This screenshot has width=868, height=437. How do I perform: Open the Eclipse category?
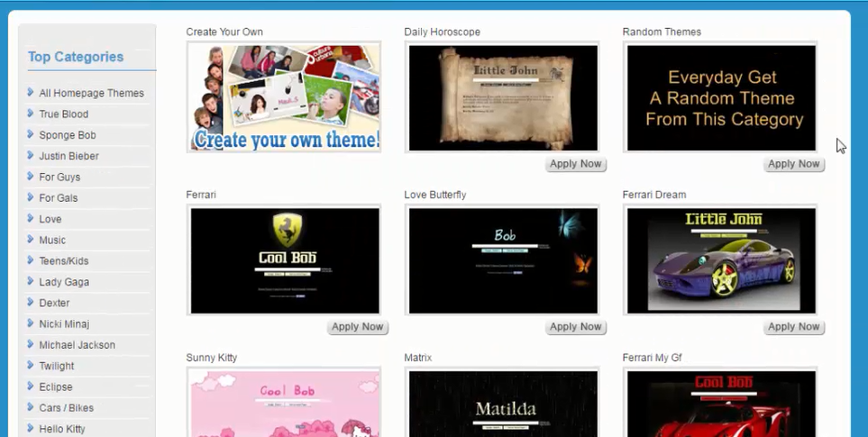tap(56, 387)
